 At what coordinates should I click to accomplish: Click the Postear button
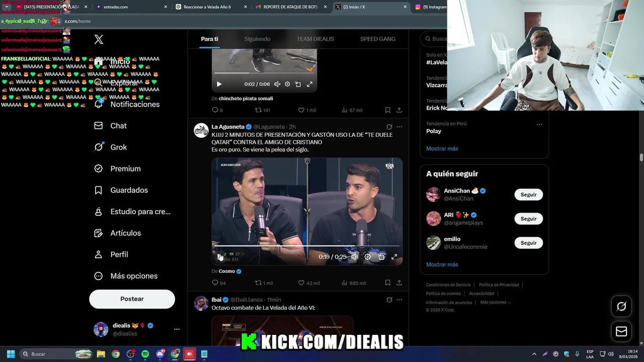click(132, 299)
